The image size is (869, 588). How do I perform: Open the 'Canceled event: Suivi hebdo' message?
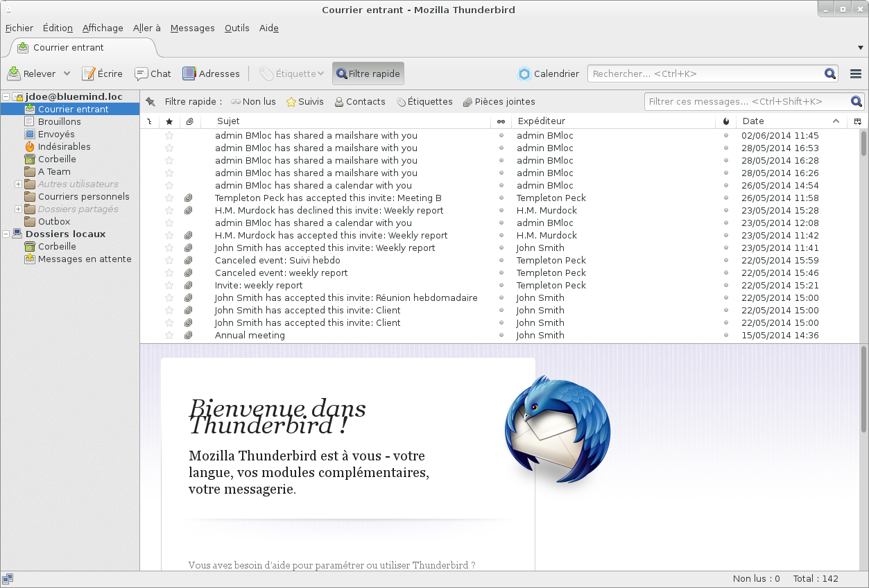tap(277, 261)
